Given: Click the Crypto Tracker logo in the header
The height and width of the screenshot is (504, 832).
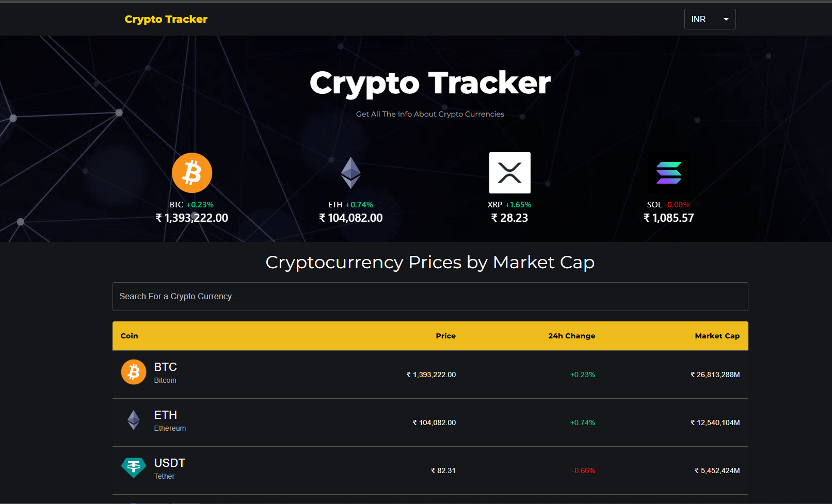Looking at the screenshot, I should click(x=166, y=19).
